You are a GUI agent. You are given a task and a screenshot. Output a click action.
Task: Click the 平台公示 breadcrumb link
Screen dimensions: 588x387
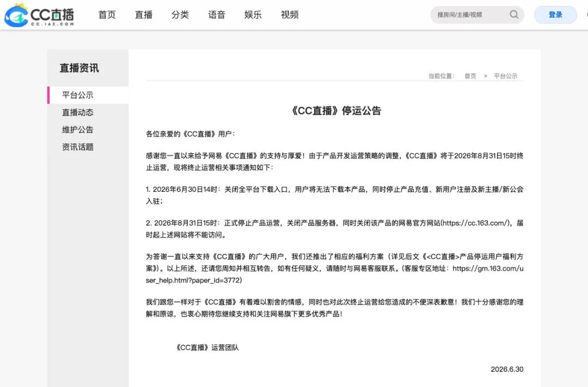pos(505,76)
